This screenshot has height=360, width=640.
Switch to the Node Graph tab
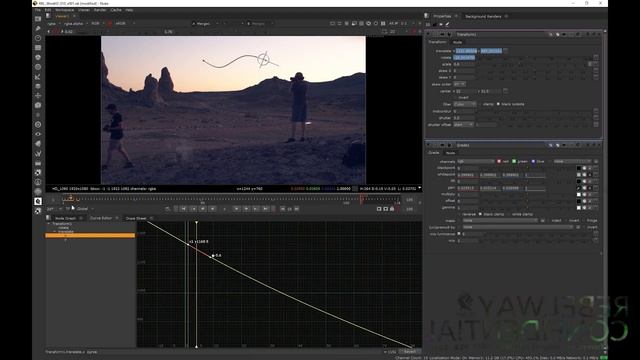(x=65, y=218)
